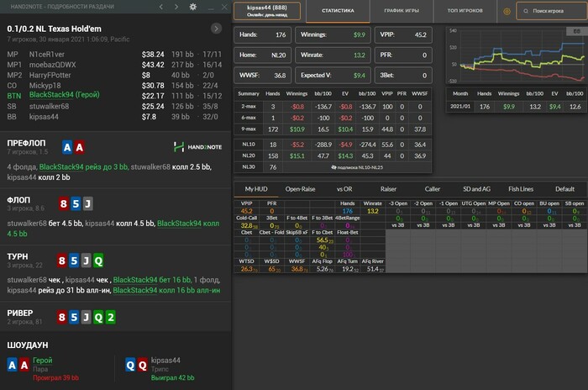Click the kipsas44 (888) player button
588x390 pixels.
tap(267, 11)
